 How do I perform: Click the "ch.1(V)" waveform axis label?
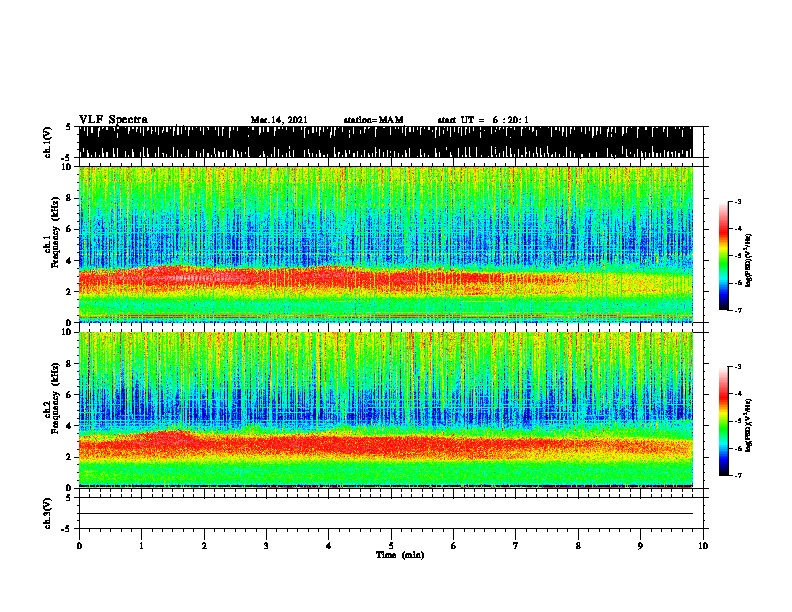coord(48,142)
